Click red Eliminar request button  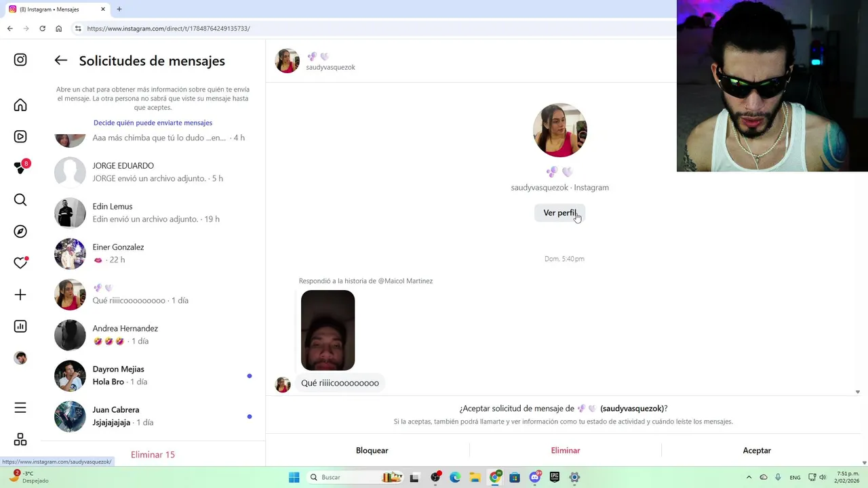coord(566,450)
